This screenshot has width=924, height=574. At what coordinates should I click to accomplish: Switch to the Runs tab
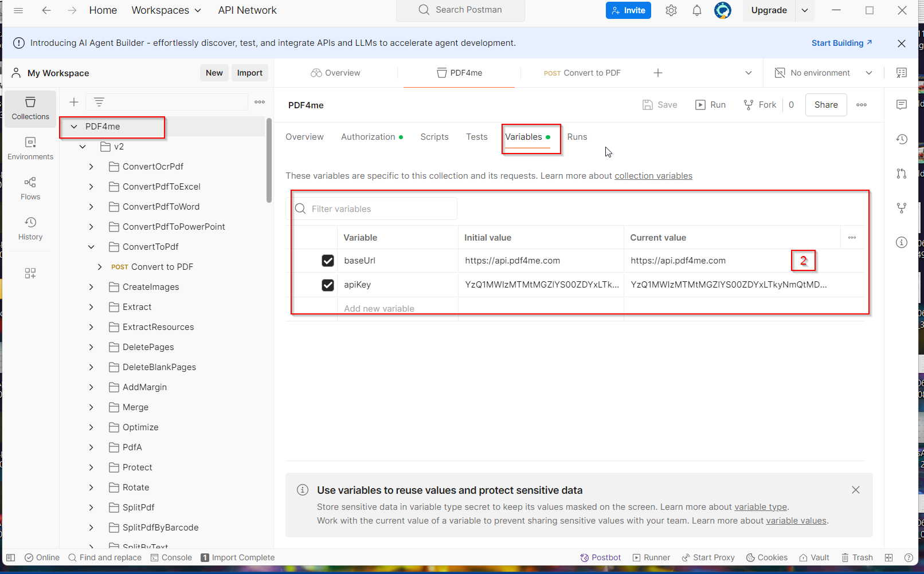tap(577, 137)
